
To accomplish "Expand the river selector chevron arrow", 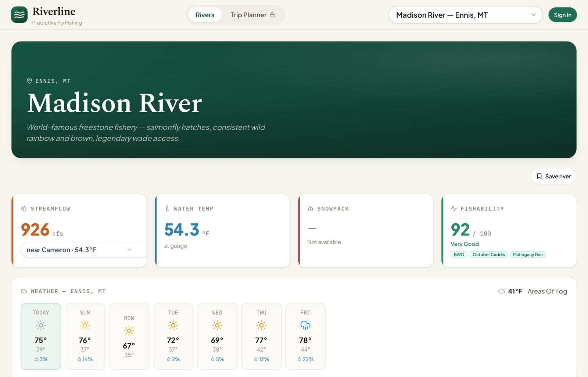I will coord(534,15).
